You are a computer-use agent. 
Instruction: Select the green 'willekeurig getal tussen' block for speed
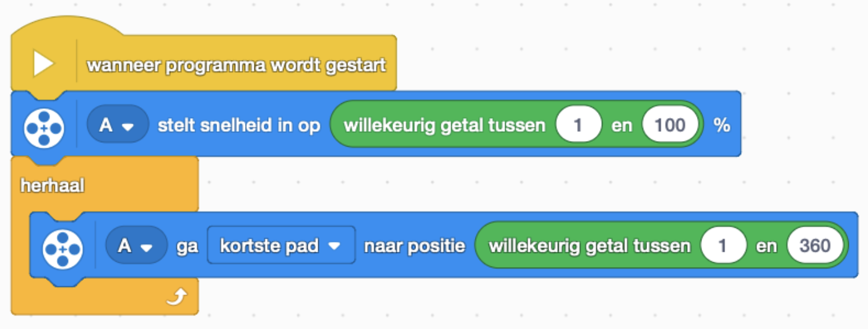(517, 126)
